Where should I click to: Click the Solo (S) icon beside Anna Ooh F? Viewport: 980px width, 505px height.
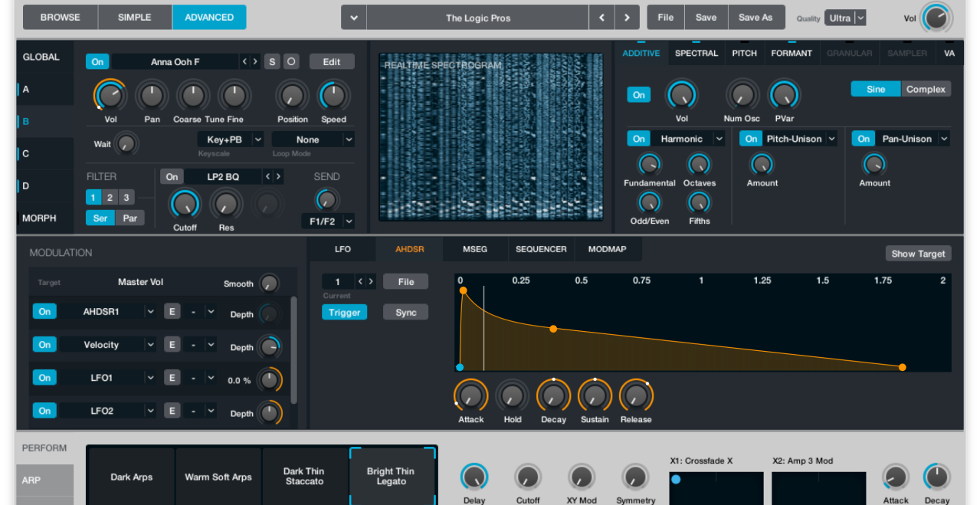point(271,61)
